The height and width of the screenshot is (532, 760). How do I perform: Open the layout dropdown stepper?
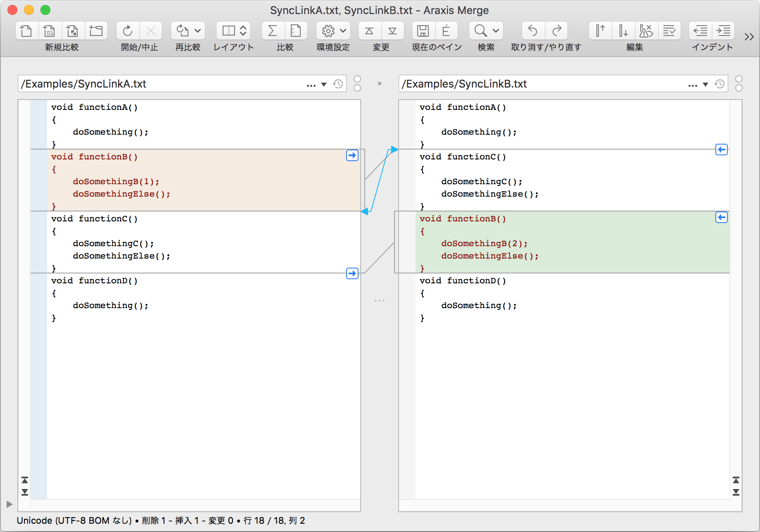coord(243,31)
